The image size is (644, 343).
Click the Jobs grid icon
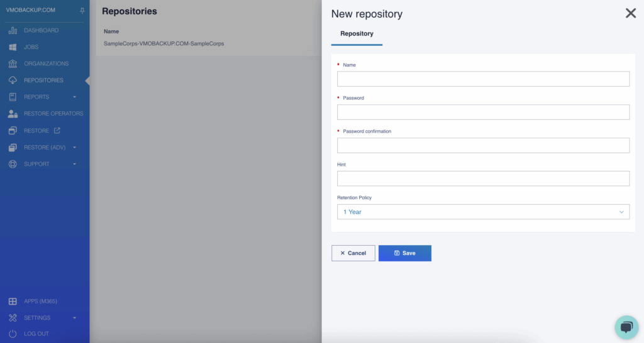(13, 47)
